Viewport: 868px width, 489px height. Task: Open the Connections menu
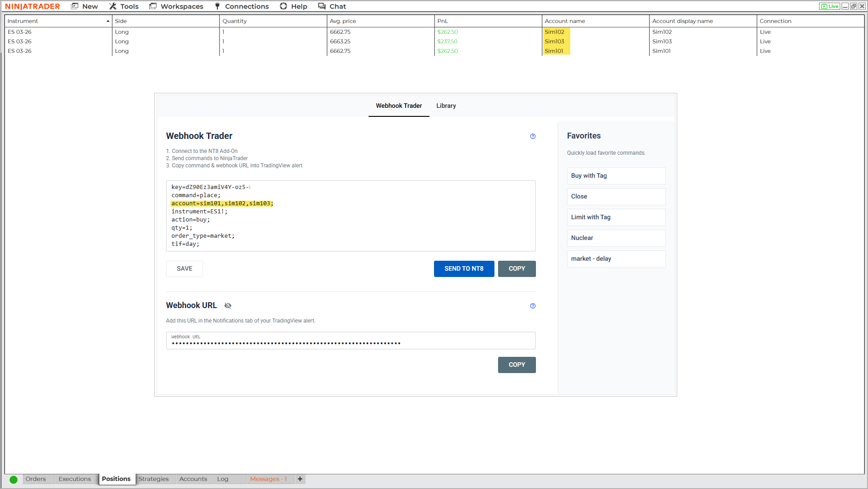241,6
